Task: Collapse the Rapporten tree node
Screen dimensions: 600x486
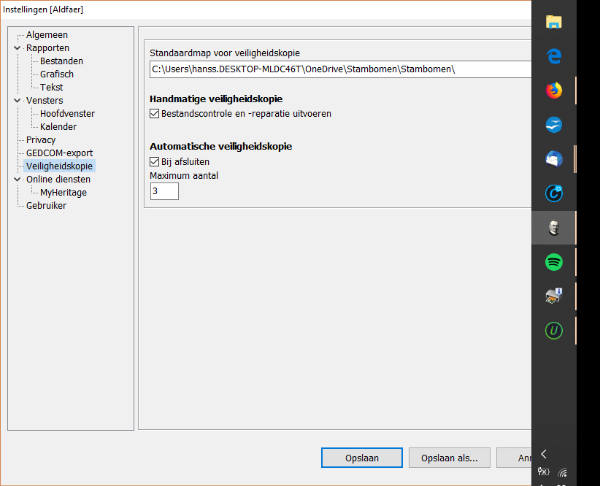Action: (x=17, y=48)
